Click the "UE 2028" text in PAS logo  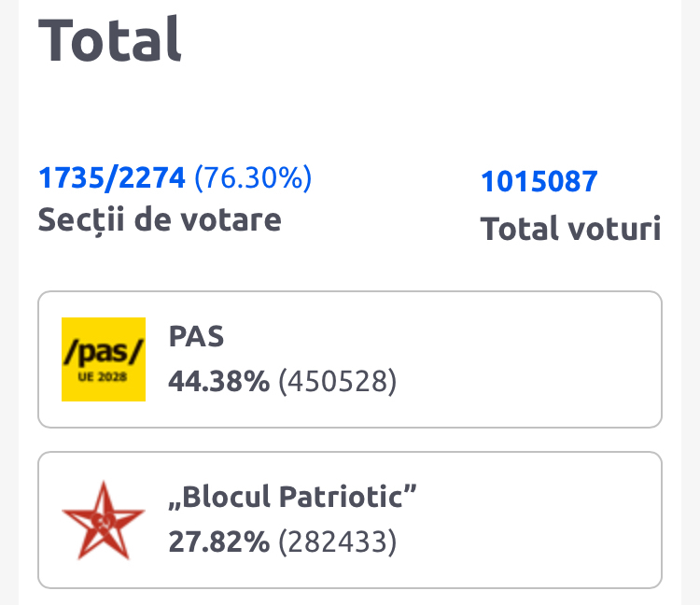104,379
